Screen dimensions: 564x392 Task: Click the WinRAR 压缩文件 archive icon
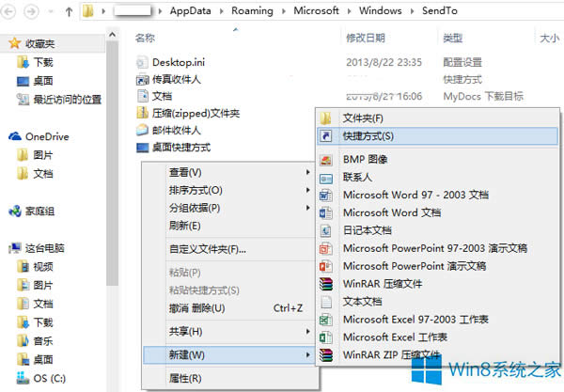click(x=326, y=284)
